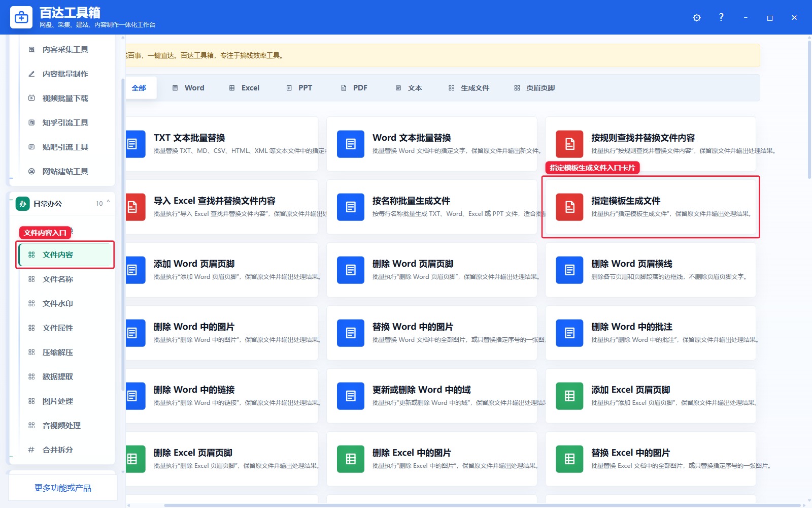Open the 删除 Word 中的链接 card title

pyautogui.click(x=194, y=390)
